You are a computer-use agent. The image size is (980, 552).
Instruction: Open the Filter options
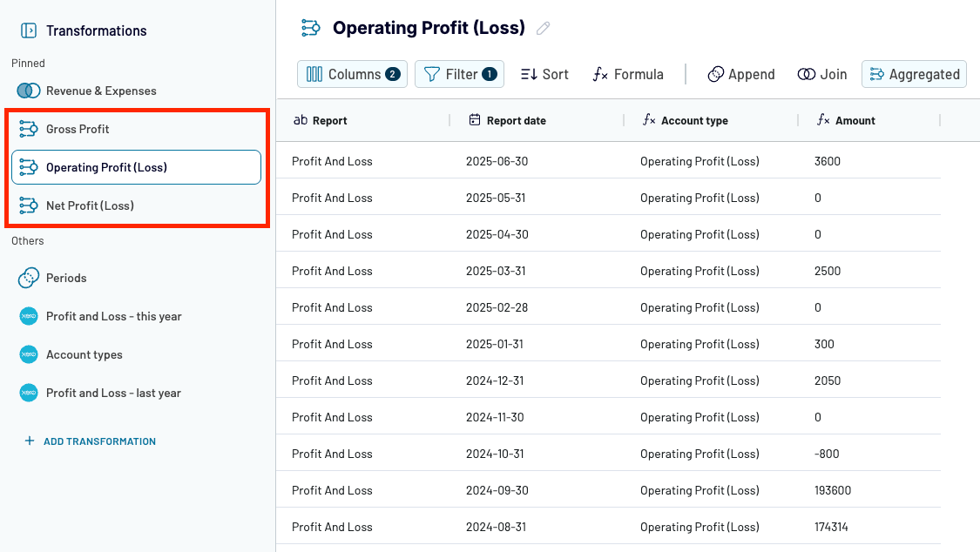(459, 74)
